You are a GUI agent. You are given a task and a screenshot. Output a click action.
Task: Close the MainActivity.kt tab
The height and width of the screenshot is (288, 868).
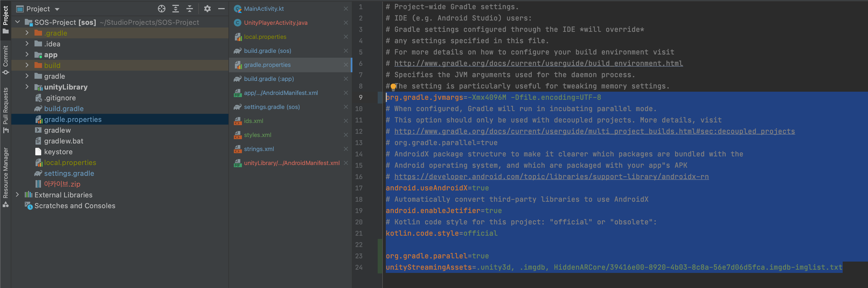[346, 9]
